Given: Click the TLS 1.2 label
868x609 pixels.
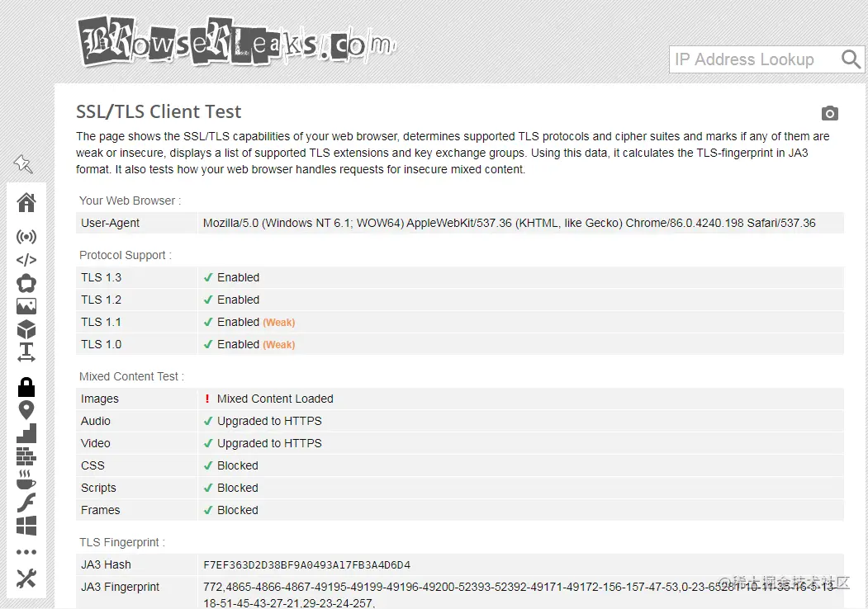Looking at the screenshot, I should pos(101,300).
